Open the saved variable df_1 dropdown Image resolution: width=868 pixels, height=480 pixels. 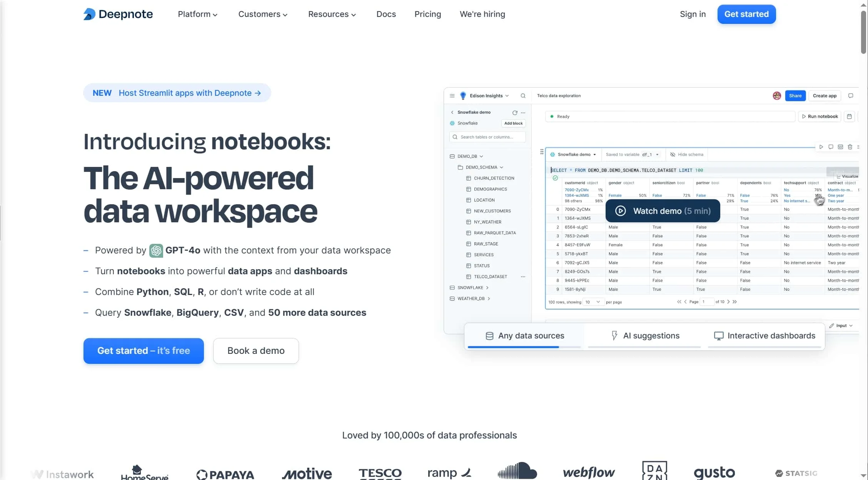tap(651, 155)
